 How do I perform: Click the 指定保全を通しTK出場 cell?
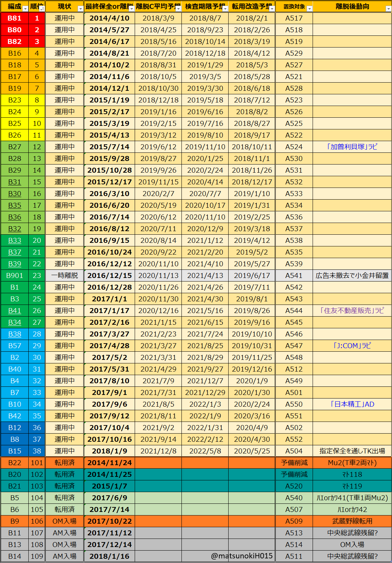[352, 451]
